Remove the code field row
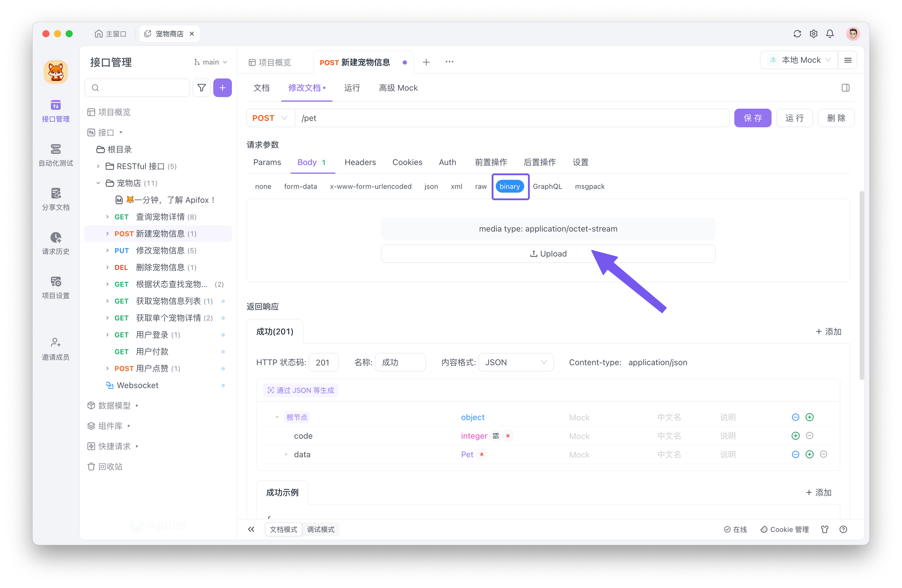The height and width of the screenshot is (588, 902). 809,436
